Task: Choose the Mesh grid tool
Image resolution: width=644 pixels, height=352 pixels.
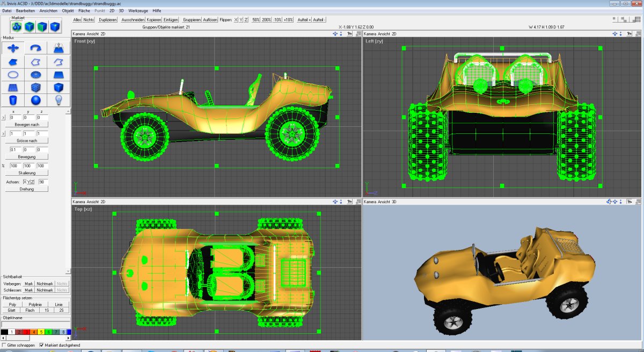Action: point(13,88)
